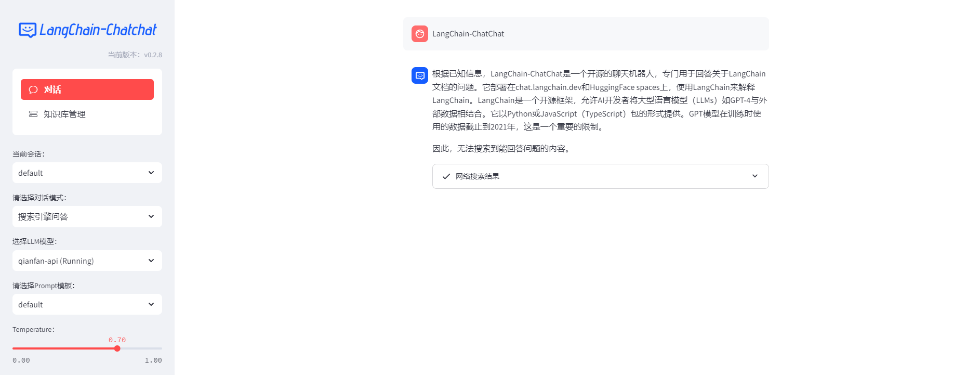
Task: Click the LangChain-Chatchat logo
Action: [x=87, y=30]
